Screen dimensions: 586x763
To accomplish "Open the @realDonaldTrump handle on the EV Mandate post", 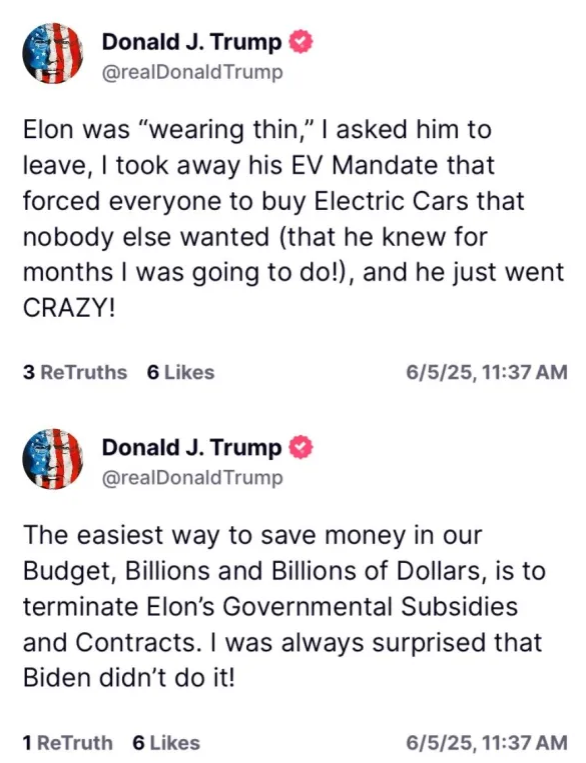I will (192, 72).
